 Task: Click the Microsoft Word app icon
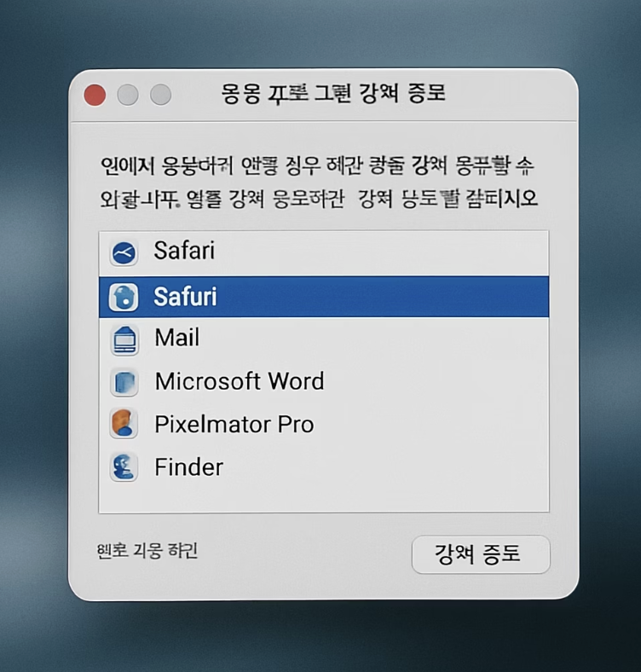click(124, 382)
